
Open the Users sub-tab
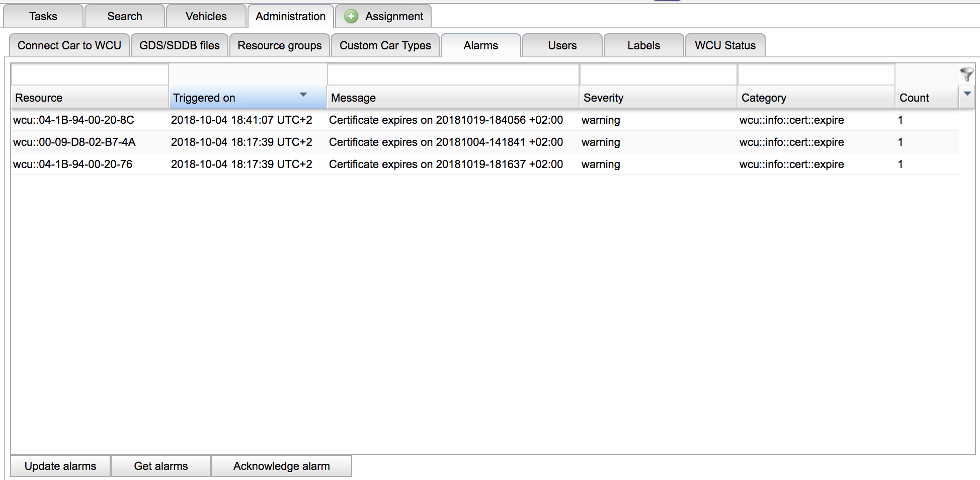(x=562, y=46)
